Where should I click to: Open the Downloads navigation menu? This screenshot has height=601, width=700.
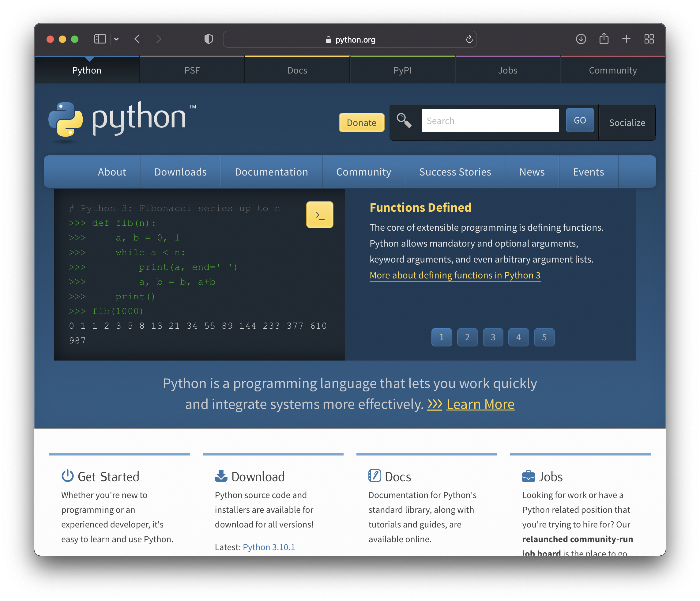point(180,172)
